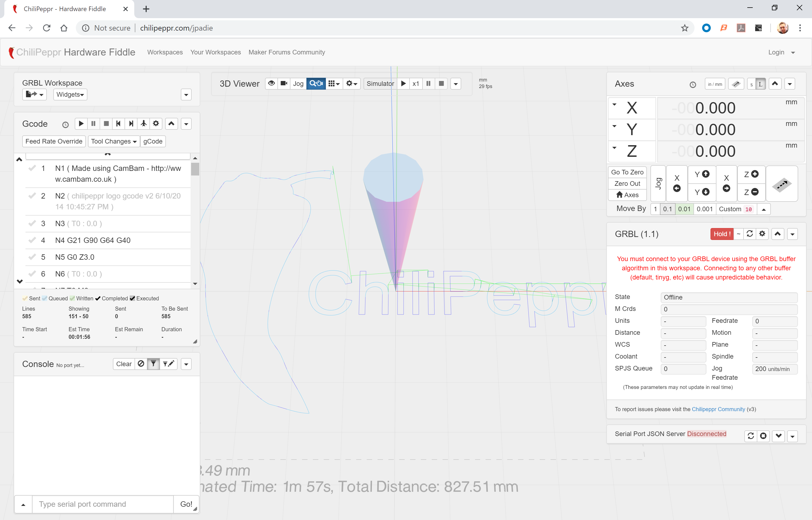Click serial port command input
Screen dimensions: 812x520
(x=103, y=504)
